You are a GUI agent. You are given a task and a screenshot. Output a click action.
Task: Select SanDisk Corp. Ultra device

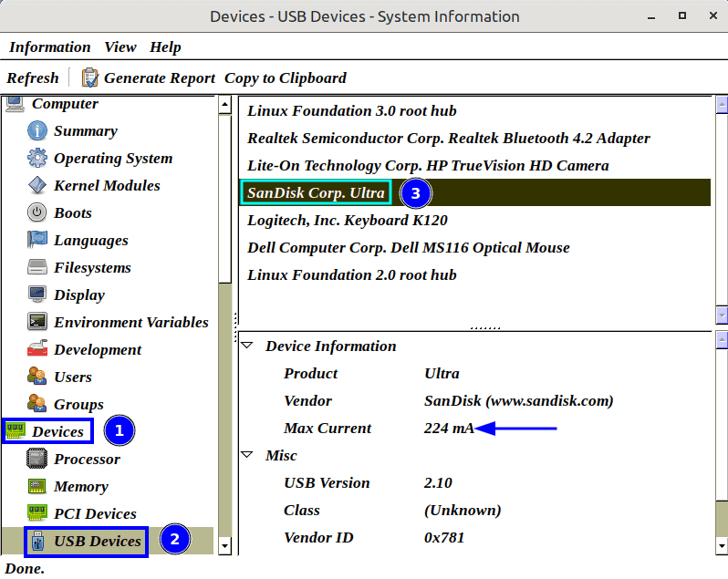(474, 192)
